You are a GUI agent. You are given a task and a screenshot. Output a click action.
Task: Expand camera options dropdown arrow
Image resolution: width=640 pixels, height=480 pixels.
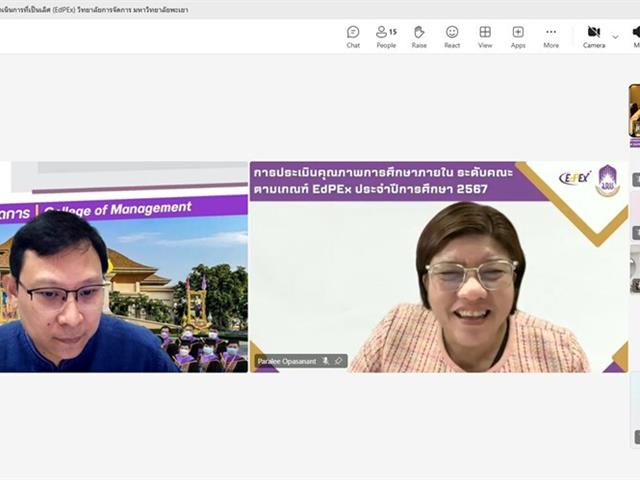point(615,37)
